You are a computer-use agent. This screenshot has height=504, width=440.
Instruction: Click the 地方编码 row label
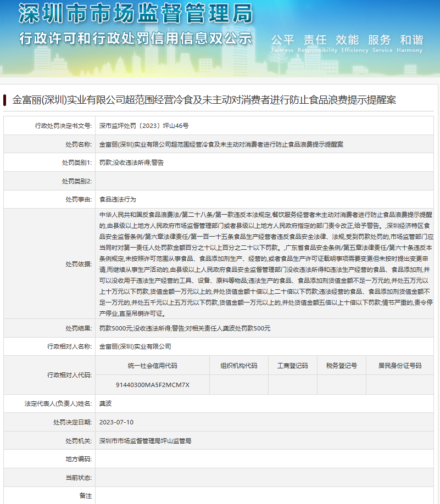pos(79,459)
